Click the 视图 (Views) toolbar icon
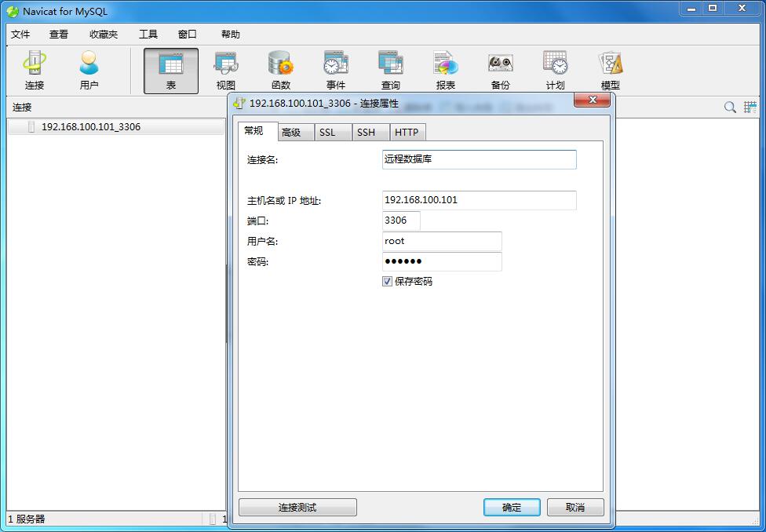This screenshot has height=532, width=766. [225, 69]
